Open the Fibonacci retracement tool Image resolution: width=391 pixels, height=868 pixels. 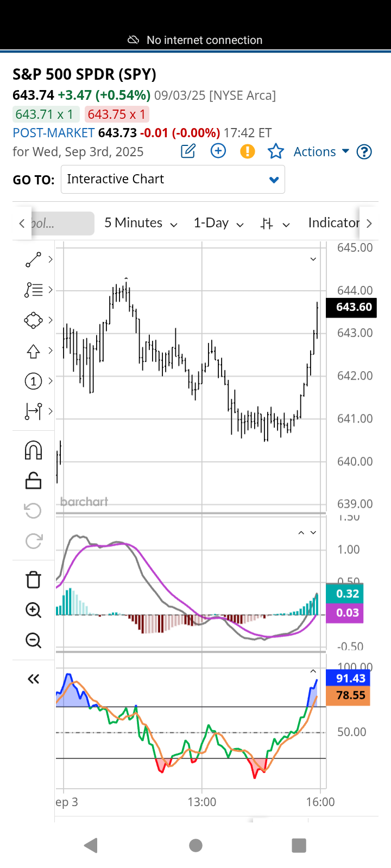click(34, 290)
